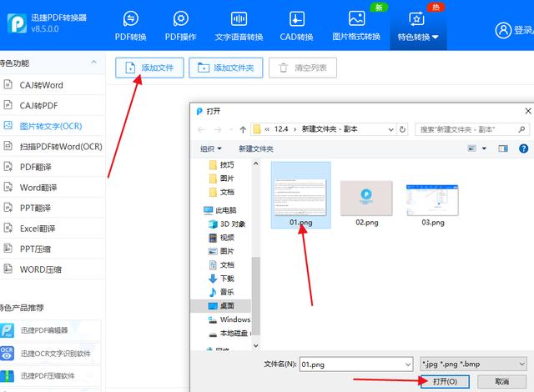Go up one folder level
The height and width of the screenshot is (392, 534).
243,129
